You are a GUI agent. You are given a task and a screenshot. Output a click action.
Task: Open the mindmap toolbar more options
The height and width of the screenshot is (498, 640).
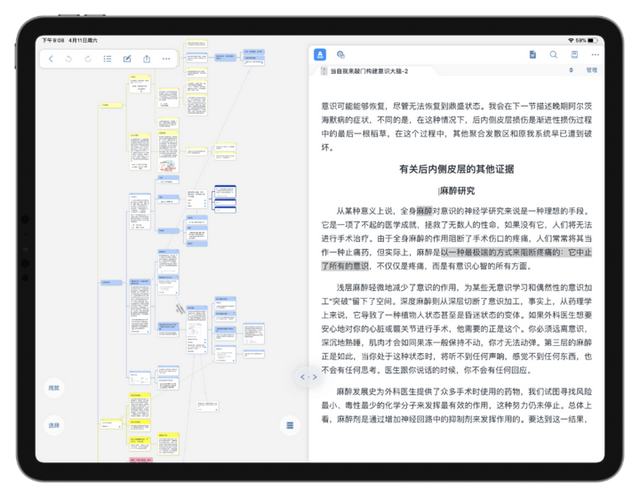(x=166, y=59)
